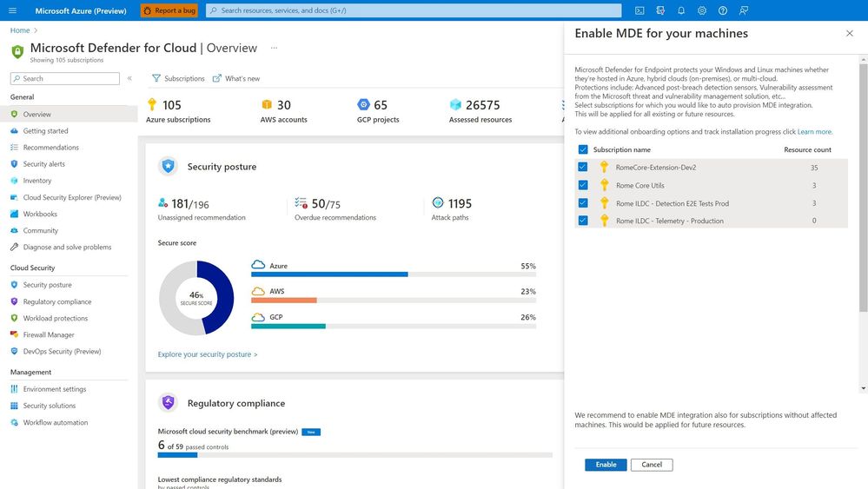Viewport: 868px width, 489px height.
Task: Toggle the Subscription name select-all checkbox
Action: click(x=583, y=149)
